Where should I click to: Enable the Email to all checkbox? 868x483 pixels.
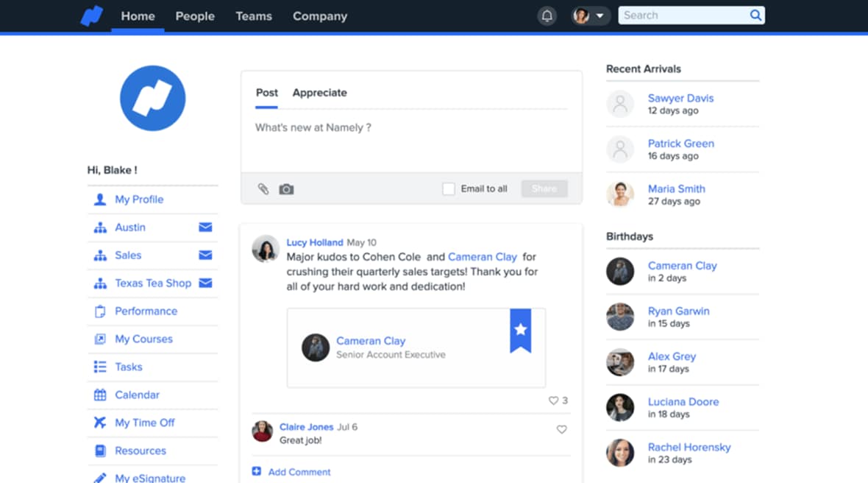click(x=448, y=189)
